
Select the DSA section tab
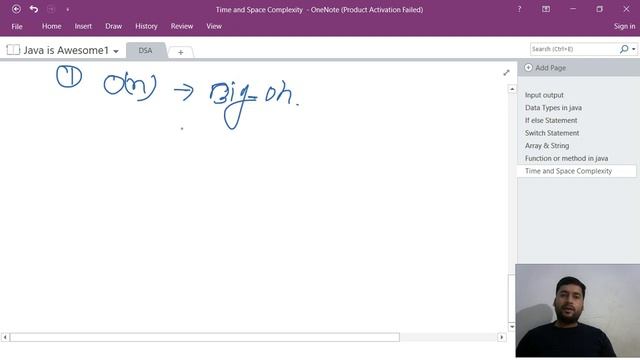click(x=145, y=51)
